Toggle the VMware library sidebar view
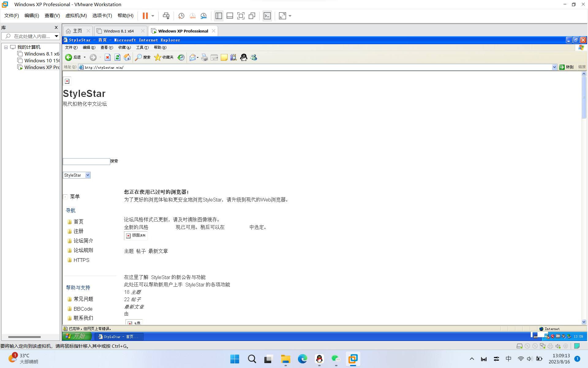The image size is (588, 368). coord(219,16)
